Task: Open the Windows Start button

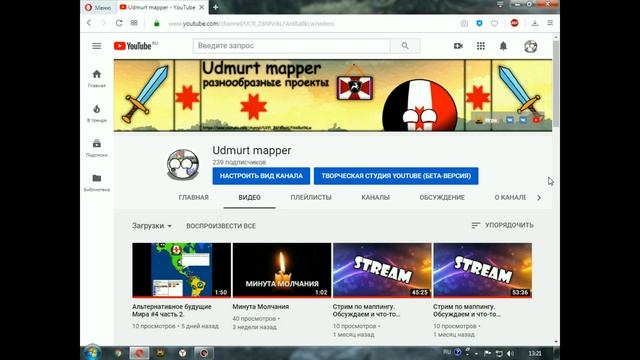Action: pos(93,353)
